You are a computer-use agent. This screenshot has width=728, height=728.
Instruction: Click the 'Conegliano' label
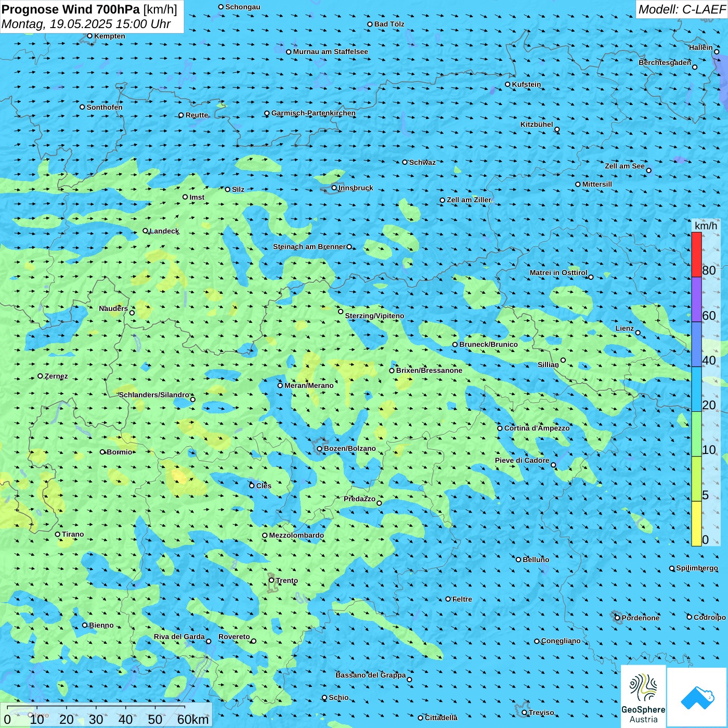tap(561, 641)
